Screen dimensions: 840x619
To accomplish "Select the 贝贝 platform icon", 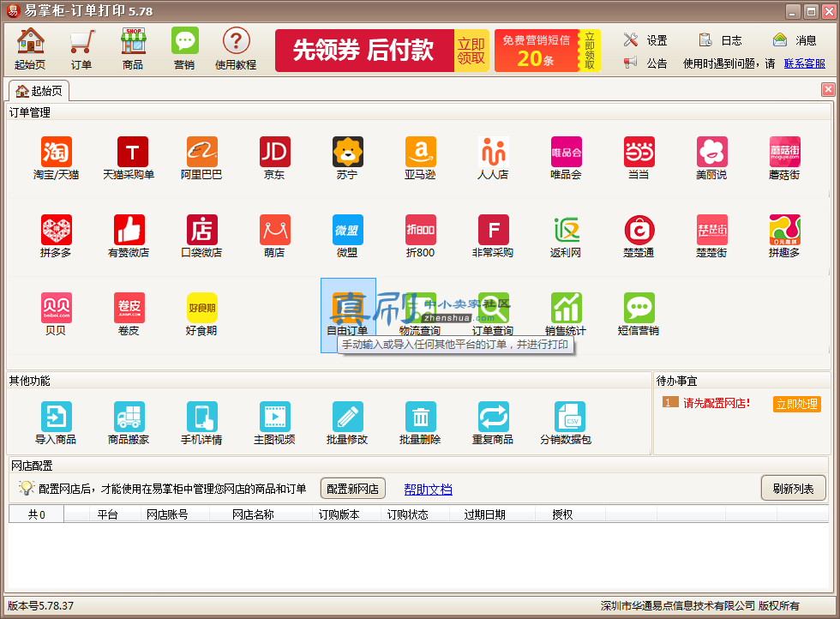I will (x=56, y=315).
